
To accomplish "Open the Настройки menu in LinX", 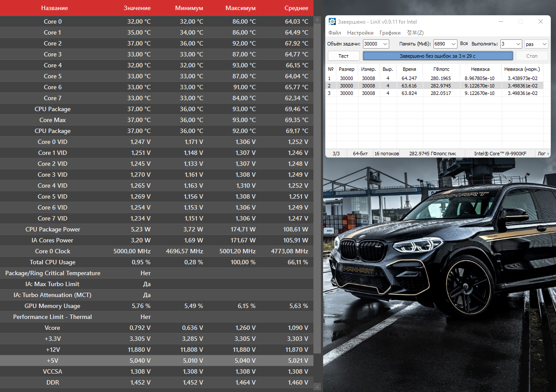I will (360, 33).
